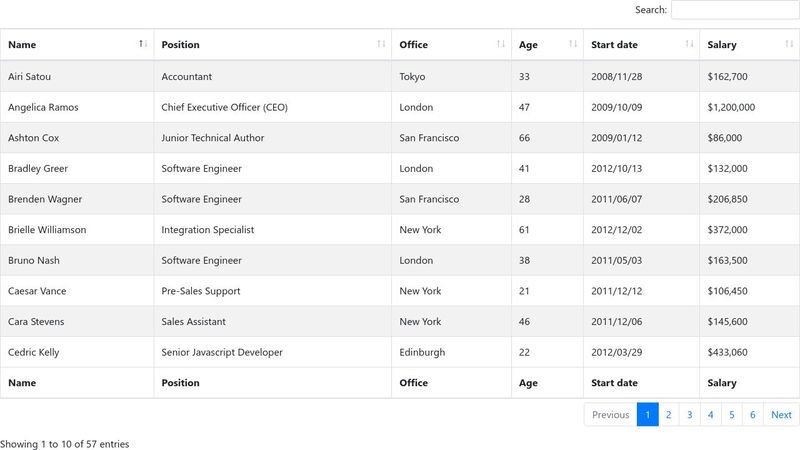Click inside the Search input field
The image size is (800, 450).
coord(735,10)
